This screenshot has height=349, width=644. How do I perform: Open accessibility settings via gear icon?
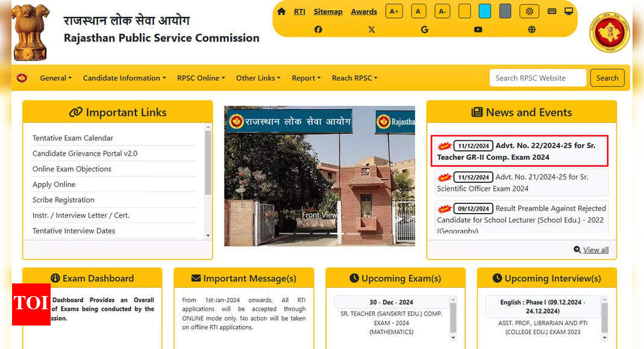[x=530, y=11]
